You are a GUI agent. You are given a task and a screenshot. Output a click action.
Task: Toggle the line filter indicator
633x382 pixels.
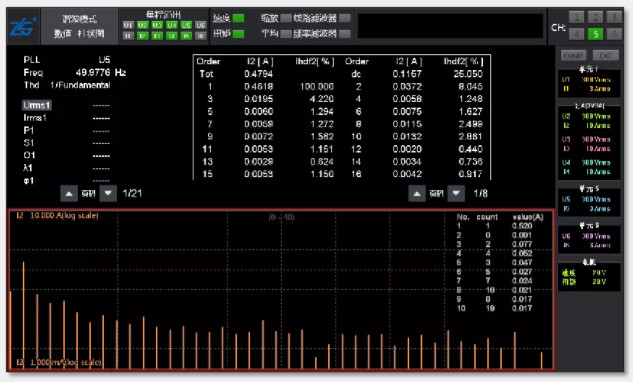(x=345, y=18)
